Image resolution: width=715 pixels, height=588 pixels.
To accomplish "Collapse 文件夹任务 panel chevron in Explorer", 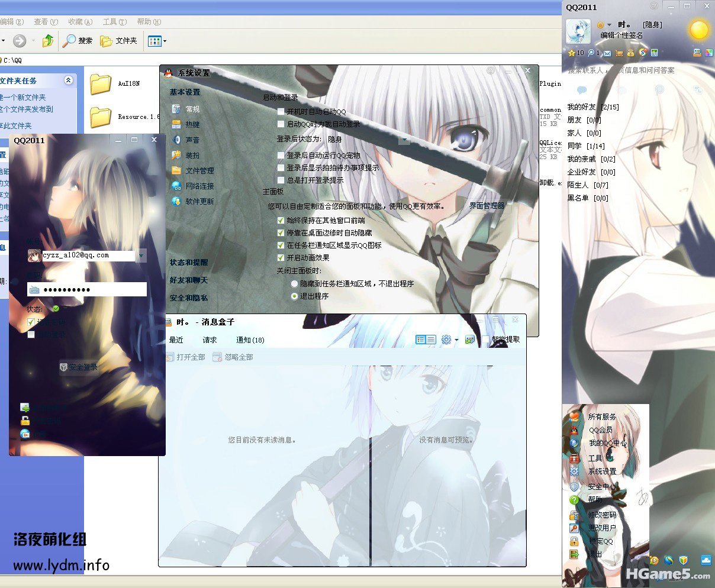I will point(69,80).
